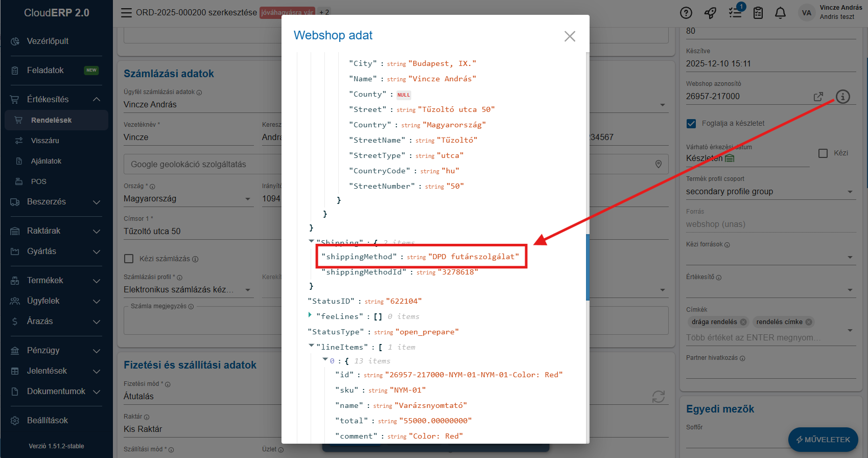
Task: Tick the Kézi számlázás checkbox
Action: point(129,259)
